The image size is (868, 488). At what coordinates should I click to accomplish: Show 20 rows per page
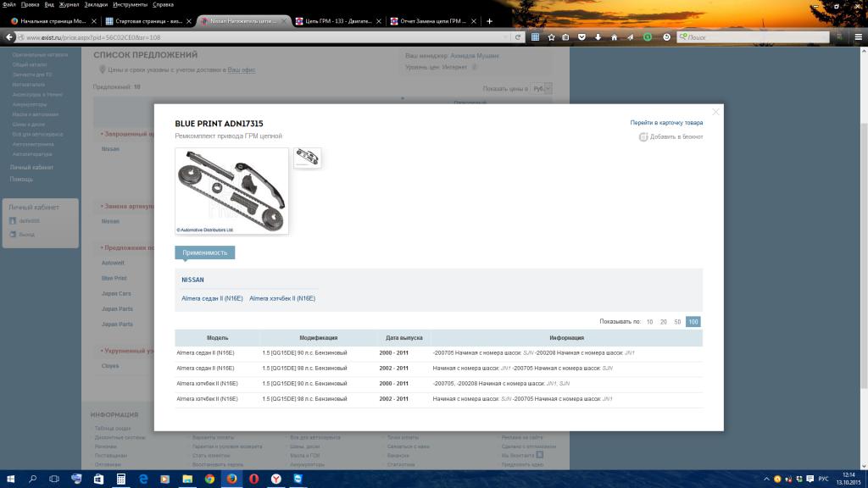pos(663,321)
